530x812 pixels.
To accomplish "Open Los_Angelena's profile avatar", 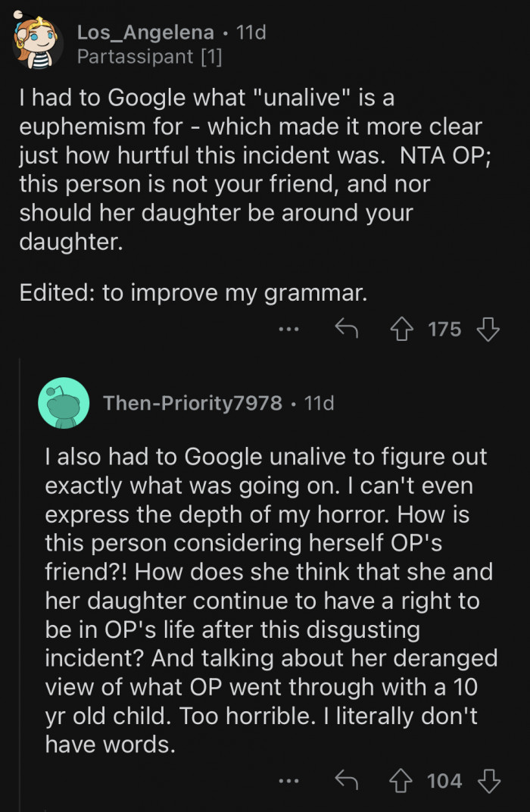I will (x=36, y=42).
